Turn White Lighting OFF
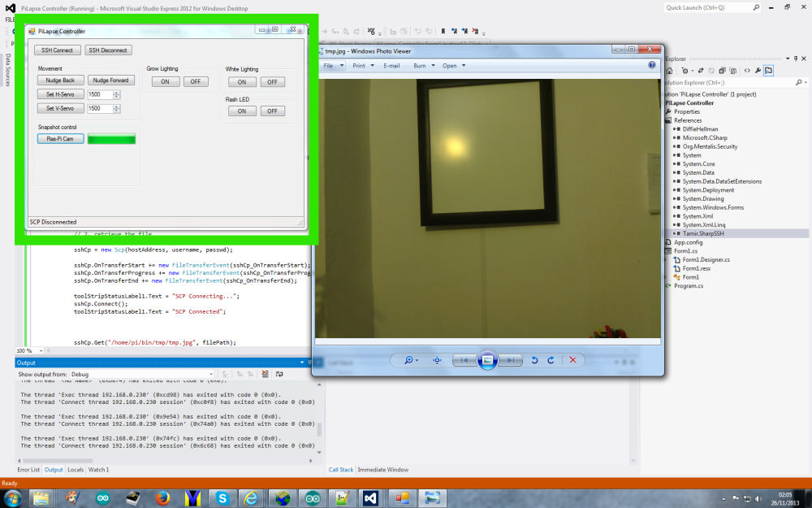The image size is (812, 508). point(272,82)
